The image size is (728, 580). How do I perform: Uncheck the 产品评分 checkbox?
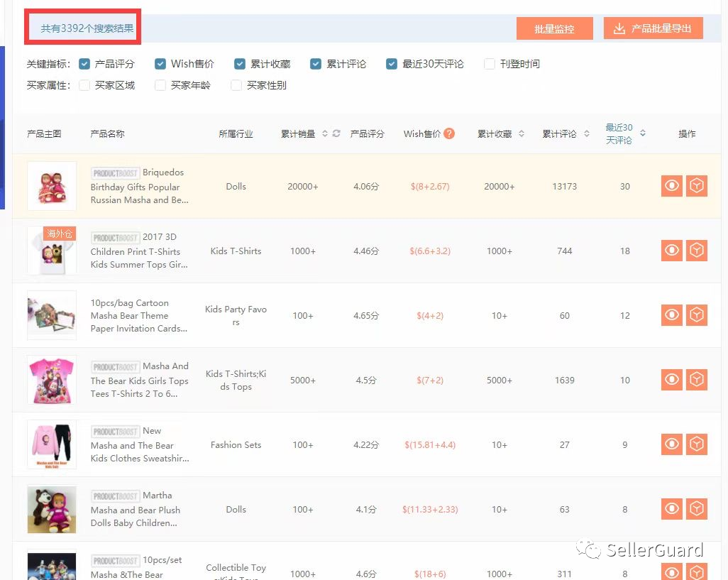point(84,64)
